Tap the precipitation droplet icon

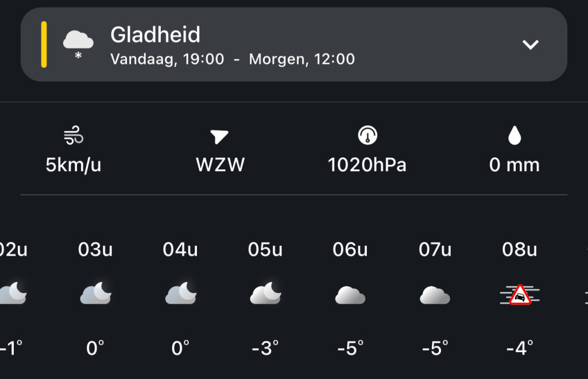514,136
